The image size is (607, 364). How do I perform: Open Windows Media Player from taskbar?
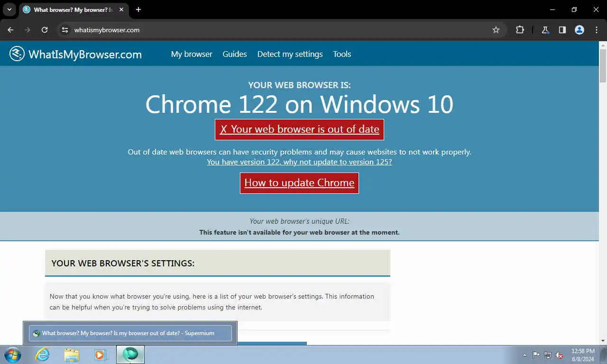(101, 355)
